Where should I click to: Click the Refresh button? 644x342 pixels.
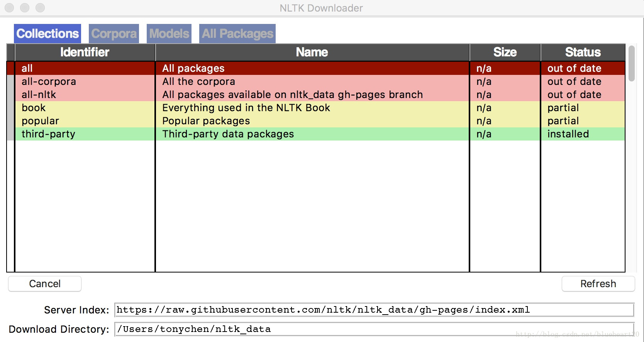(x=598, y=284)
